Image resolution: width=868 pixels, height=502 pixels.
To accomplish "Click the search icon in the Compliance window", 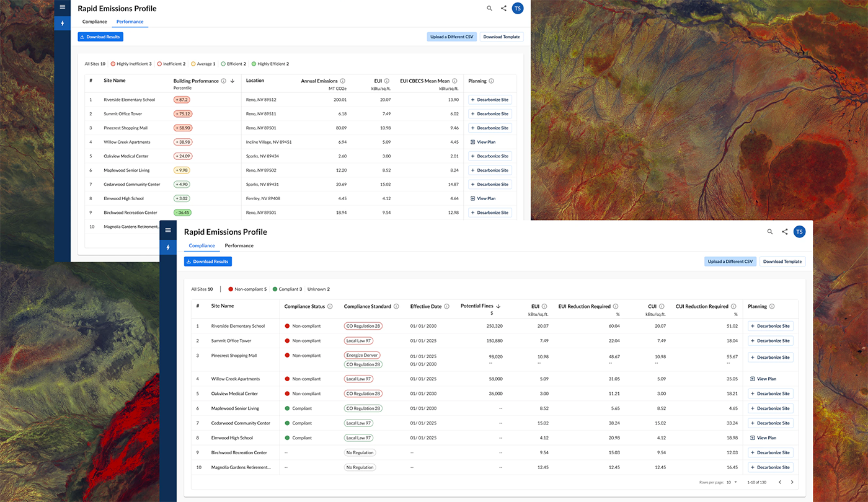I will 770,232.
